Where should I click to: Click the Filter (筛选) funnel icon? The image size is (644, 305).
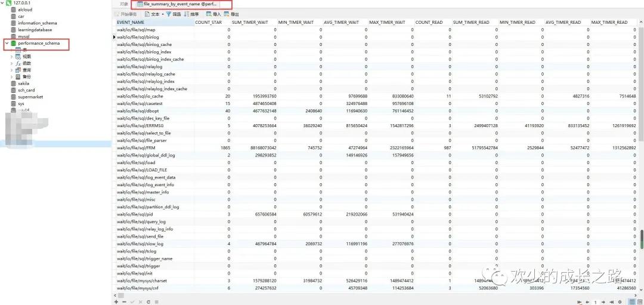[x=169, y=14]
